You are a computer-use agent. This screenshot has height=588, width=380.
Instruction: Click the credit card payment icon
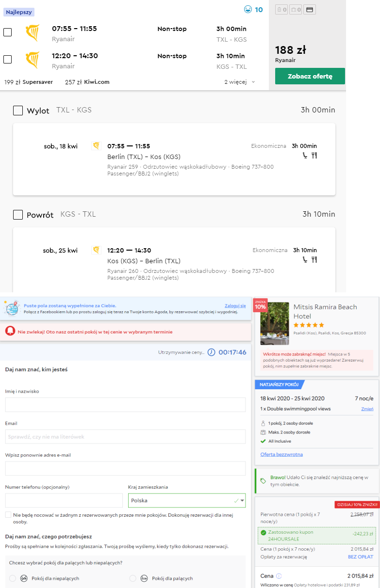[310, 9]
